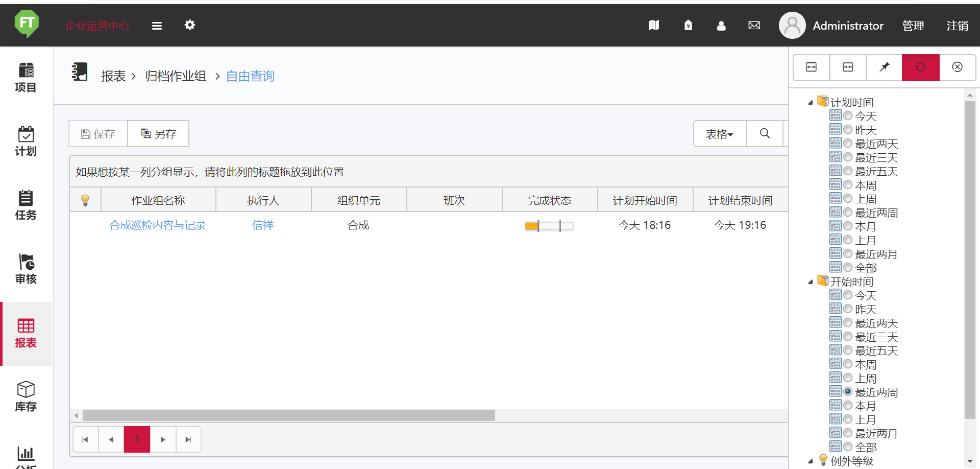Viewport: 980px width, 469px height.
Task: Click the red refresh icon in right panel
Action: 920,67
